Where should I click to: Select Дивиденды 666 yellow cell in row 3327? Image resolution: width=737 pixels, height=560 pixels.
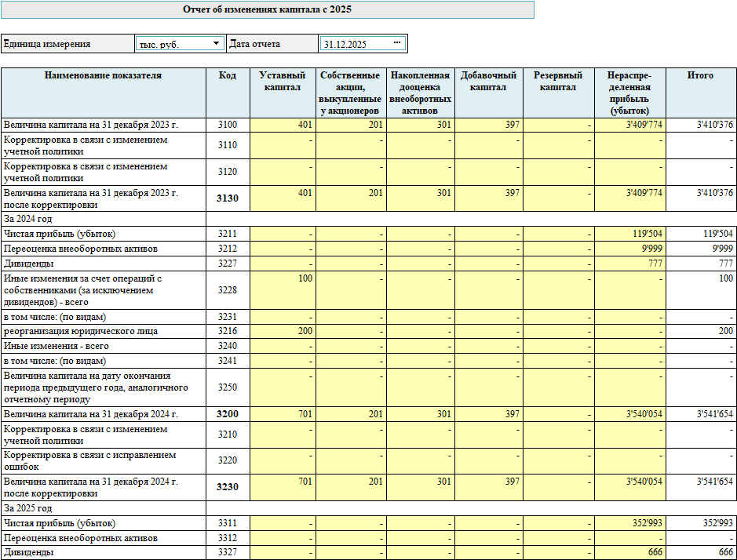(629, 552)
